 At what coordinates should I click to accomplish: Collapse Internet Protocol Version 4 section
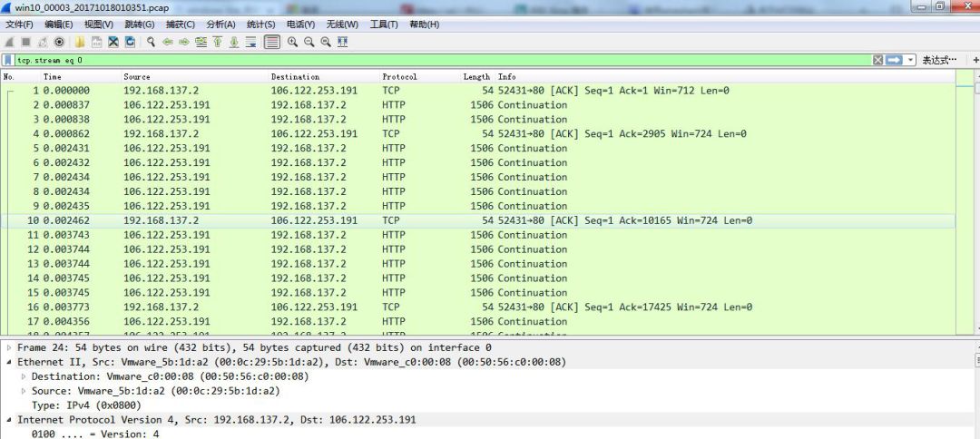coord(9,420)
